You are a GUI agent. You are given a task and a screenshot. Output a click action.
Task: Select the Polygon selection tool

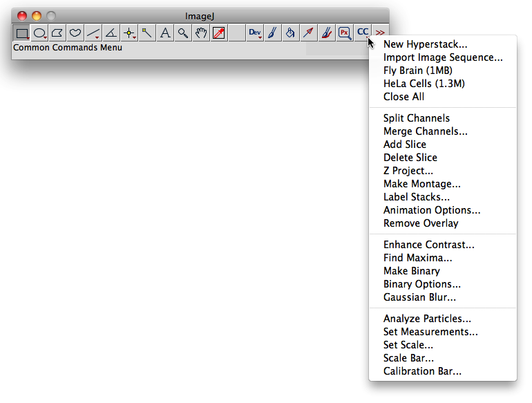pyautogui.click(x=57, y=33)
